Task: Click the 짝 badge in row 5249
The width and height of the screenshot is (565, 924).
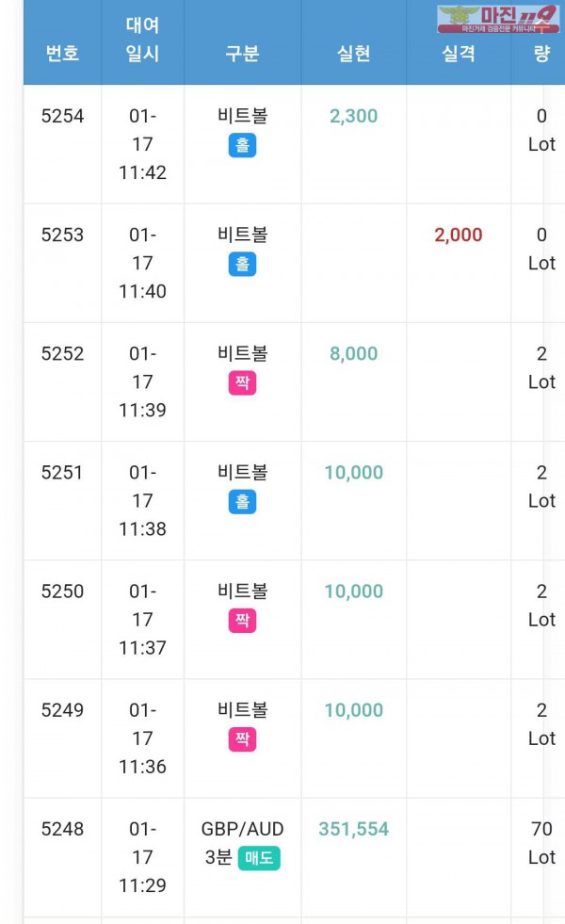Action: pos(242,739)
